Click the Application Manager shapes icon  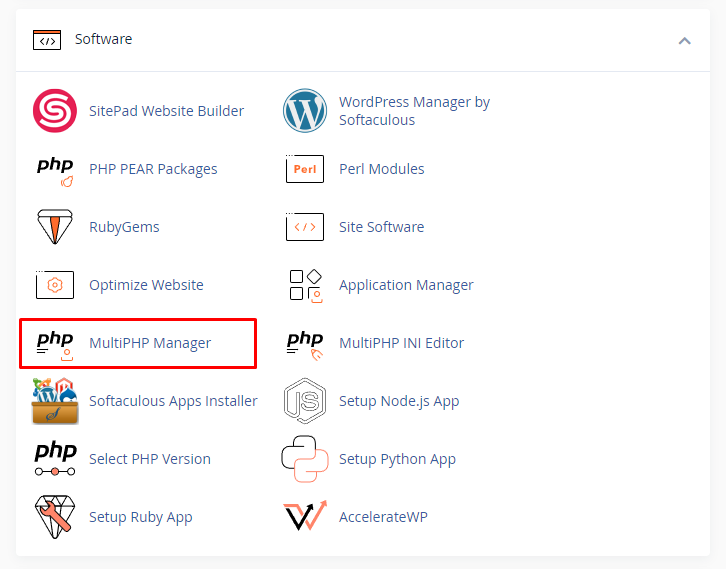tap(306, 286)
